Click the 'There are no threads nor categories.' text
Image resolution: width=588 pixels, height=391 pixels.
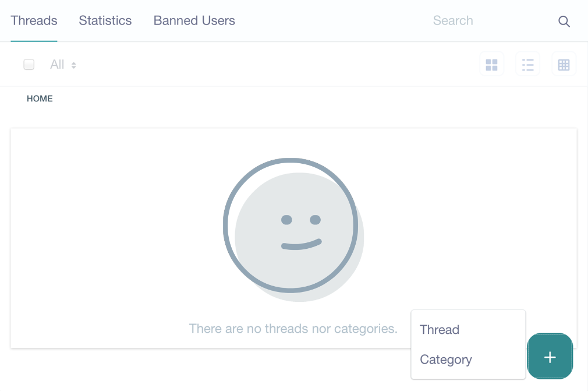[293, 329]
